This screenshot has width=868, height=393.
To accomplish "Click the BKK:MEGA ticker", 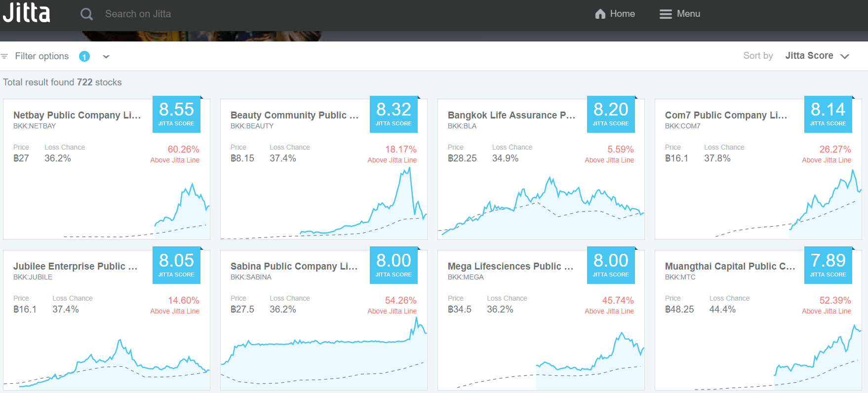I will pyautogui.click(x=466, y=277).
